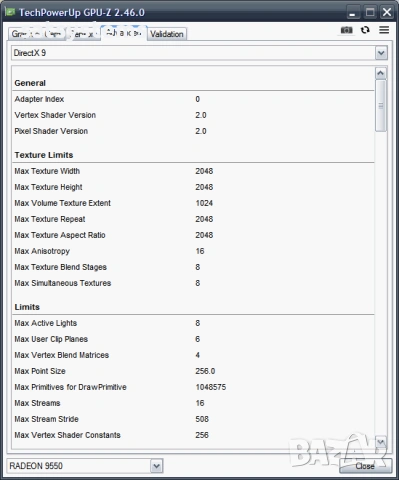
Task: Select the Max Vertex Shader Constants row
Action: pyautogui.click(x=193, y=435)
